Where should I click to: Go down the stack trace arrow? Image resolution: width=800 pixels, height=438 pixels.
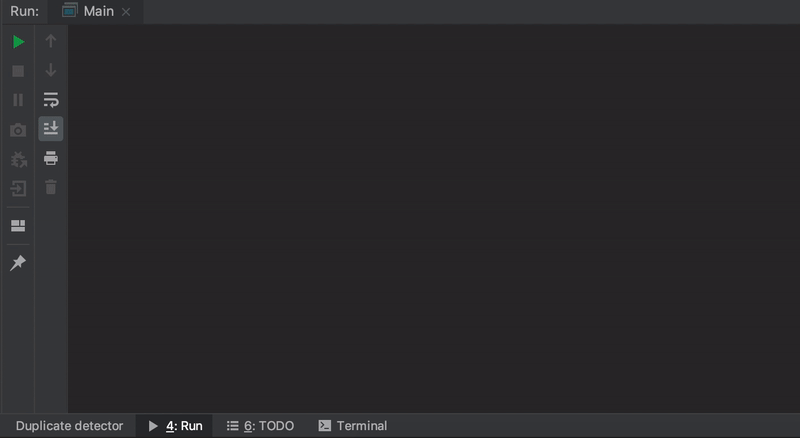click(x=51, y=70)
